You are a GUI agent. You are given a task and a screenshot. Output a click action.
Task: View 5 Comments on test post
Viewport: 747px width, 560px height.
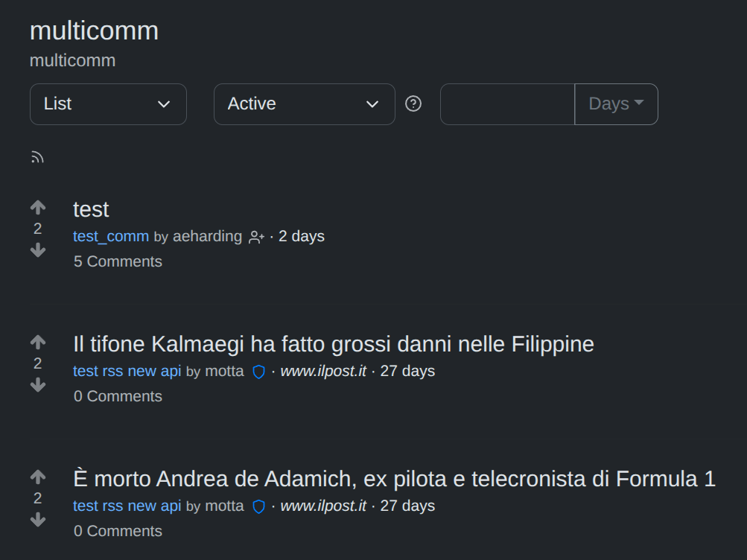pos(118,261)
